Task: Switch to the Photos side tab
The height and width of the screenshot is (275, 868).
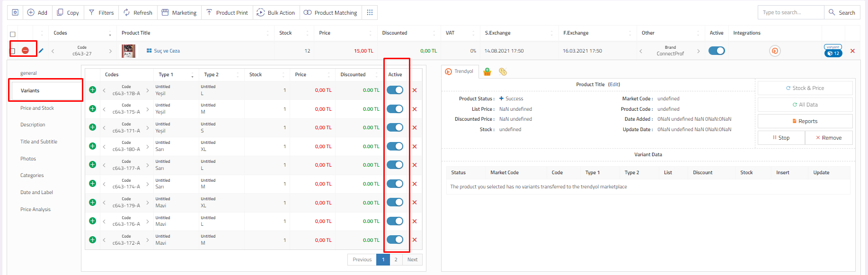Action: (x=28, y=159)
